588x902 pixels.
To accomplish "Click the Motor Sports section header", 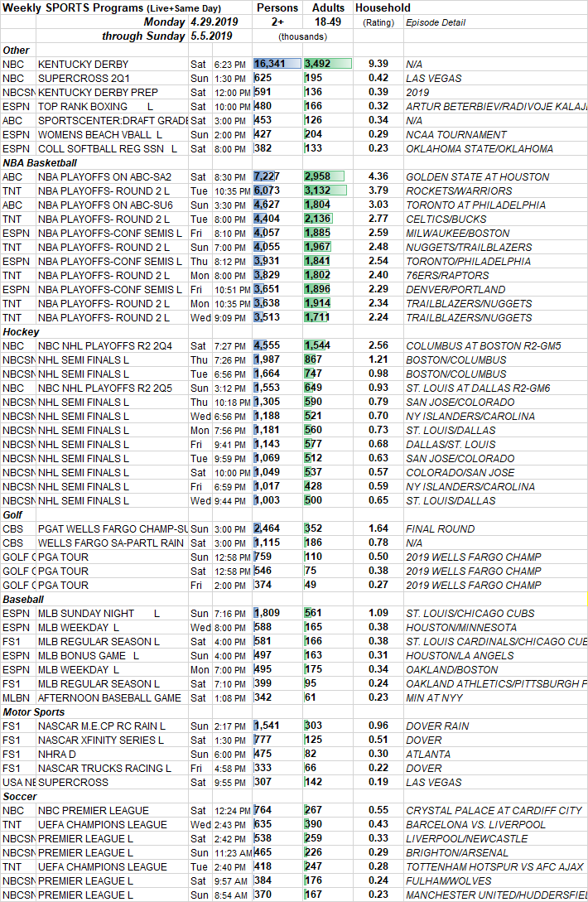I will (x=33, y=712).
